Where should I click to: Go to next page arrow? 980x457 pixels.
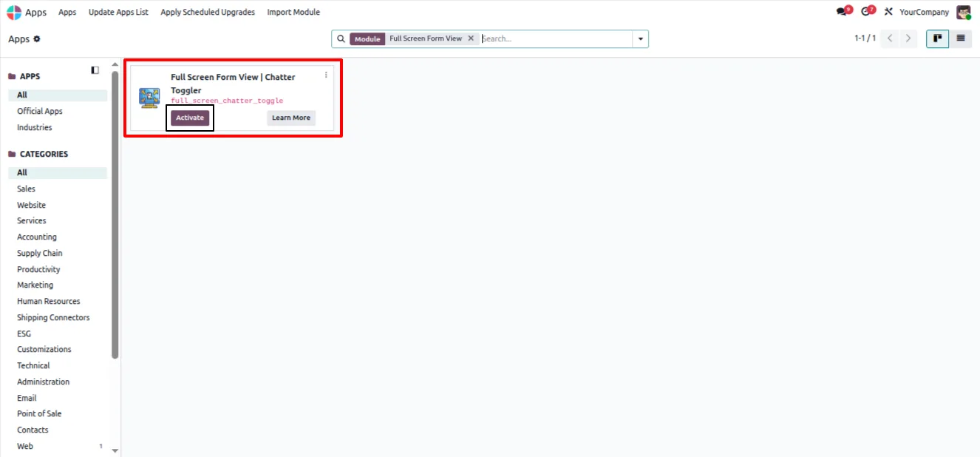coord(908,38)
